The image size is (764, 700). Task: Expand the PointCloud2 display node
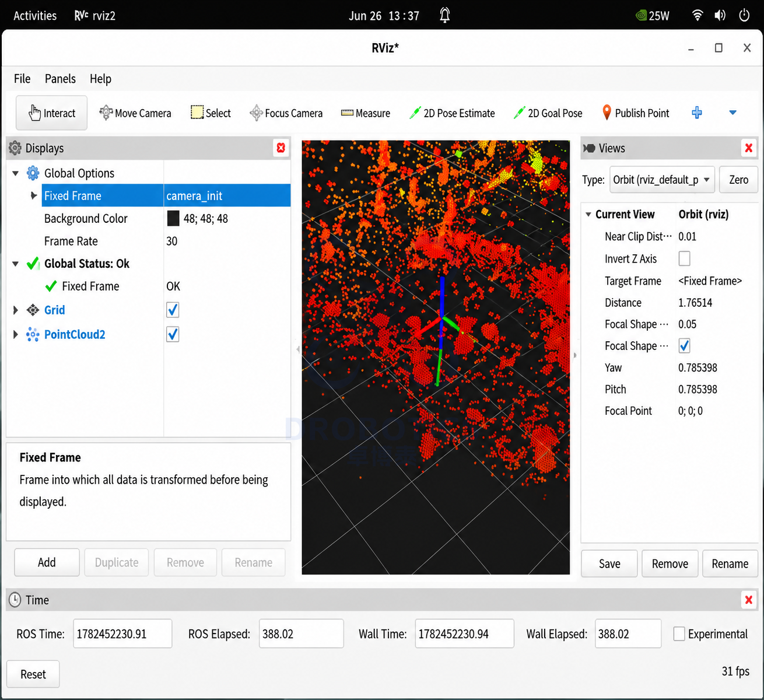click(16, 334)
